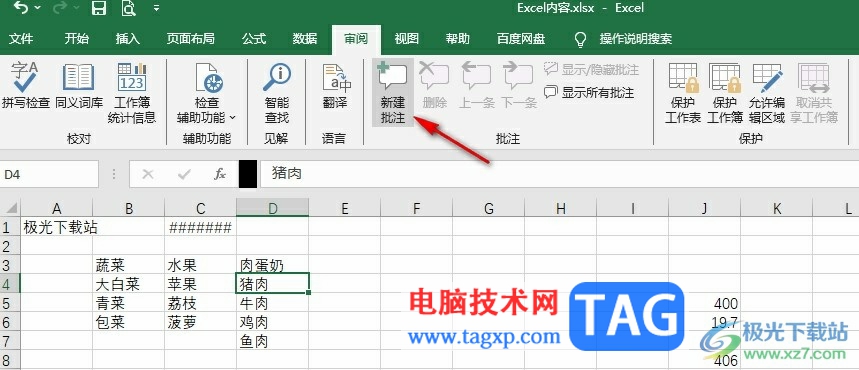Select row 6 header
This screenshot has height=370, width=859.
click(10, 322)
